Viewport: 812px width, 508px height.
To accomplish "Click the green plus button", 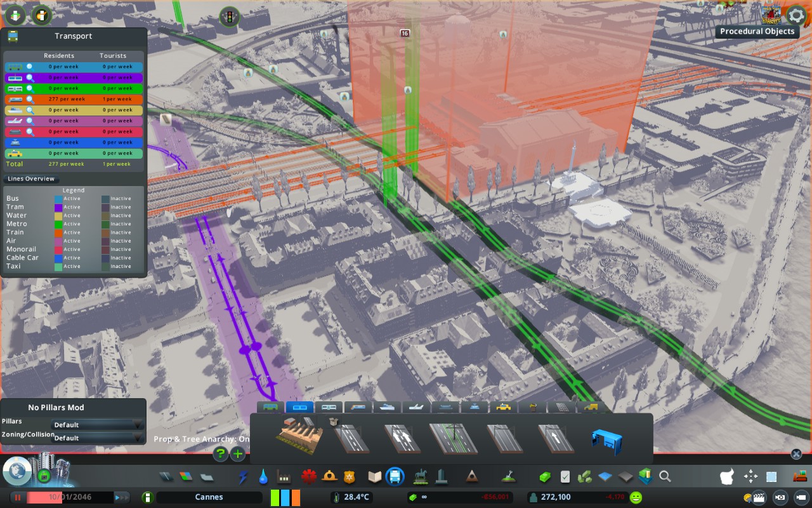I will click(238, 453).
